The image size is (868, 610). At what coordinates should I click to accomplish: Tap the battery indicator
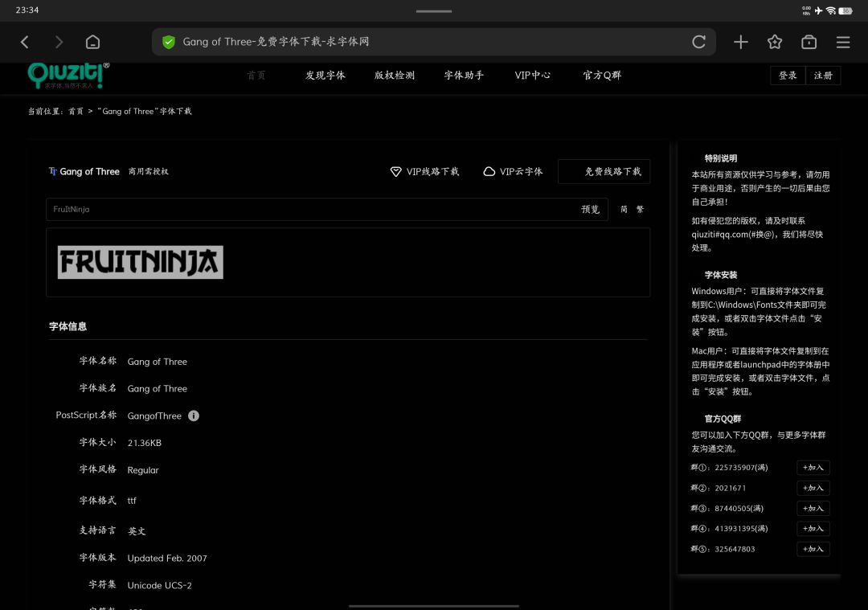coord(845,10)
